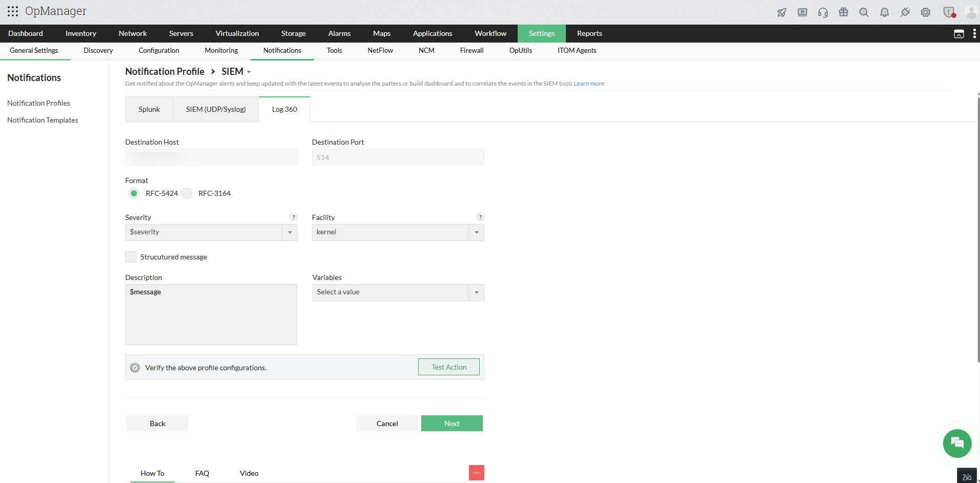Select the Log 360 tab

[x=285, y=109]
